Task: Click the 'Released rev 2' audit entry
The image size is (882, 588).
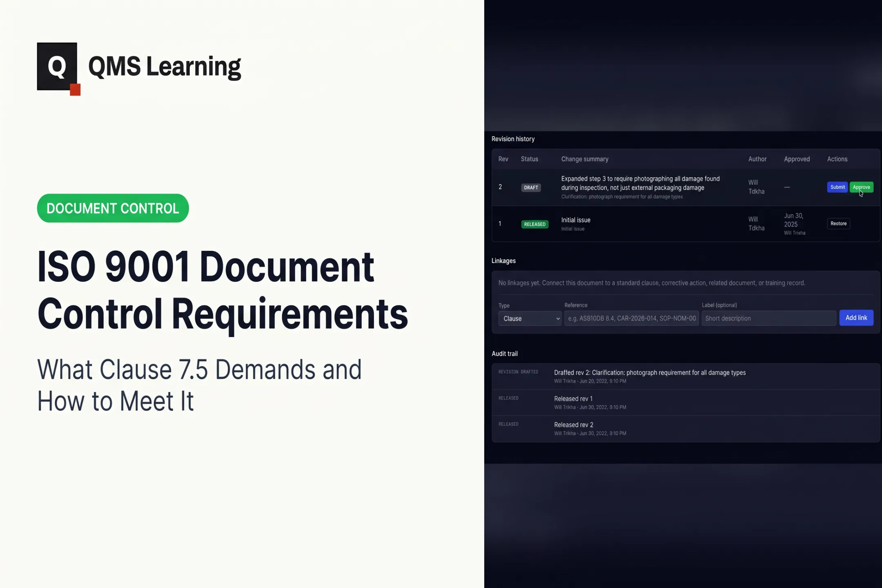Action: pos(686,429)
